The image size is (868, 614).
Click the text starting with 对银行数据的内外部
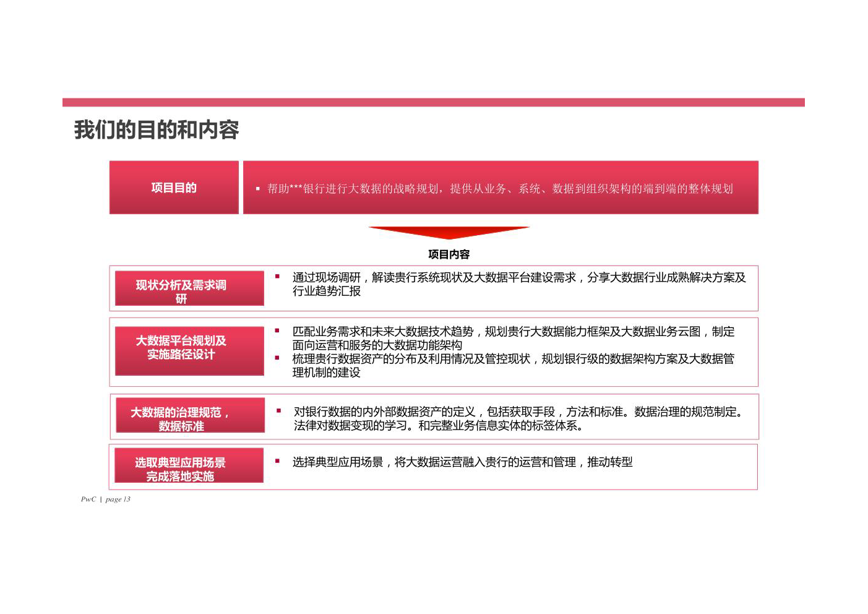point(519,418)
